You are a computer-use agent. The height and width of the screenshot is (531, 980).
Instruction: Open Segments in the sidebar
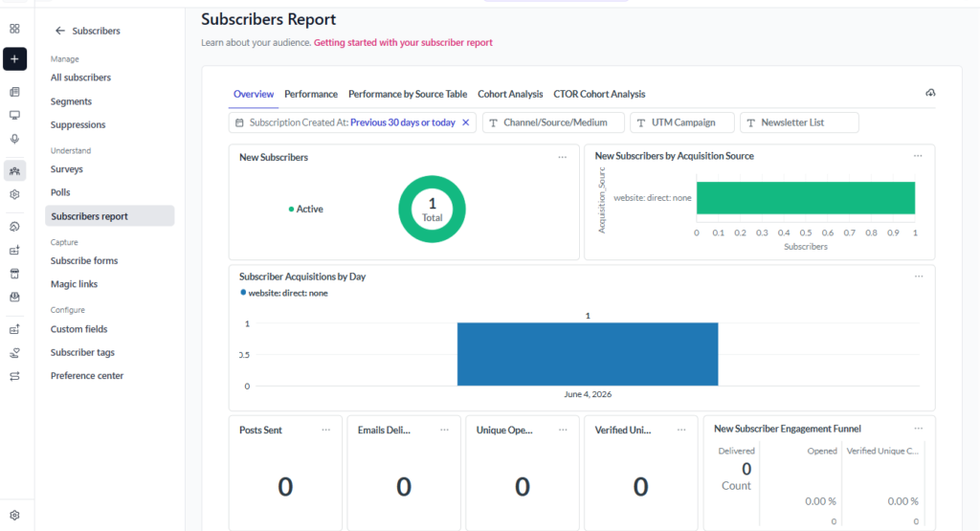(x=71, y=101)
